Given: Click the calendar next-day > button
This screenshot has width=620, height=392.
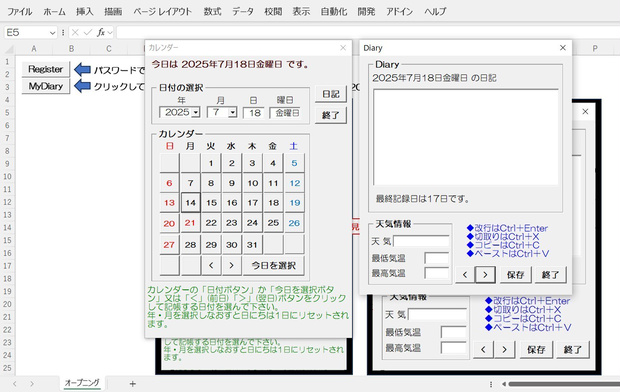Looking at the screenshot, I should tap(232, 265).
